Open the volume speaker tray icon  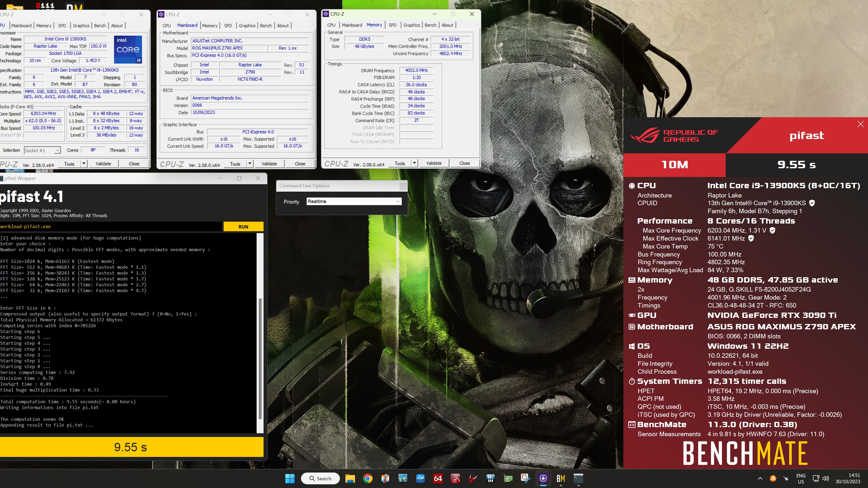pos(825,478)
